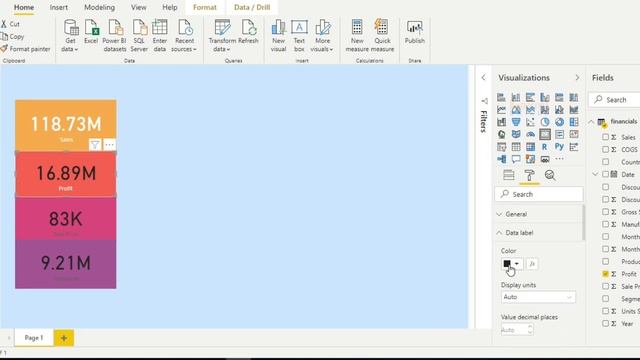Viewport: 640px width, 360px height.
Task: Expand the Filters pane chevron
Action: pos(484,78)
